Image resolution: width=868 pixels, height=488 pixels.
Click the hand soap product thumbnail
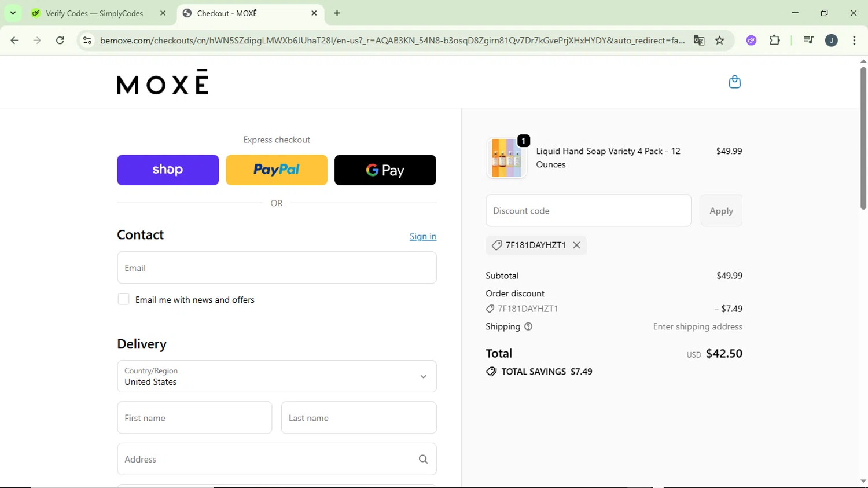[506, 158]
